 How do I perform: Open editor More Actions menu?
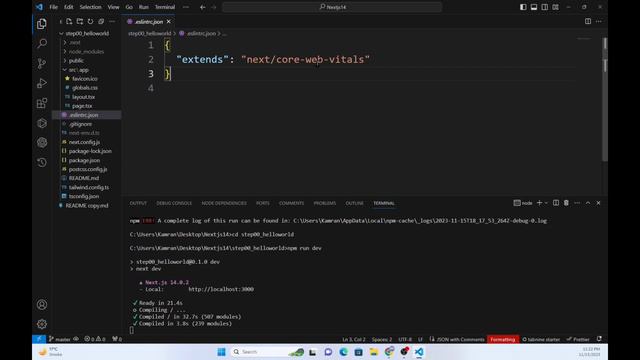(598, 21)
